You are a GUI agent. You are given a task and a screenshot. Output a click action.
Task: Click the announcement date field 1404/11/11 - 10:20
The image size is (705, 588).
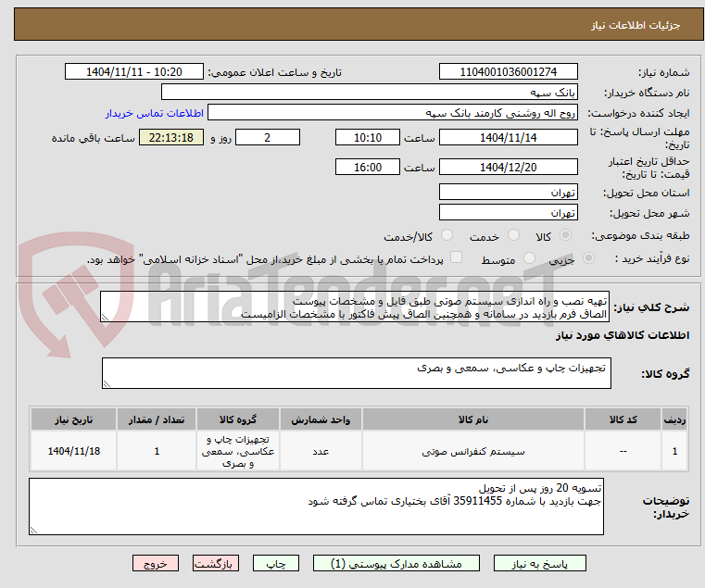(134, 72)
